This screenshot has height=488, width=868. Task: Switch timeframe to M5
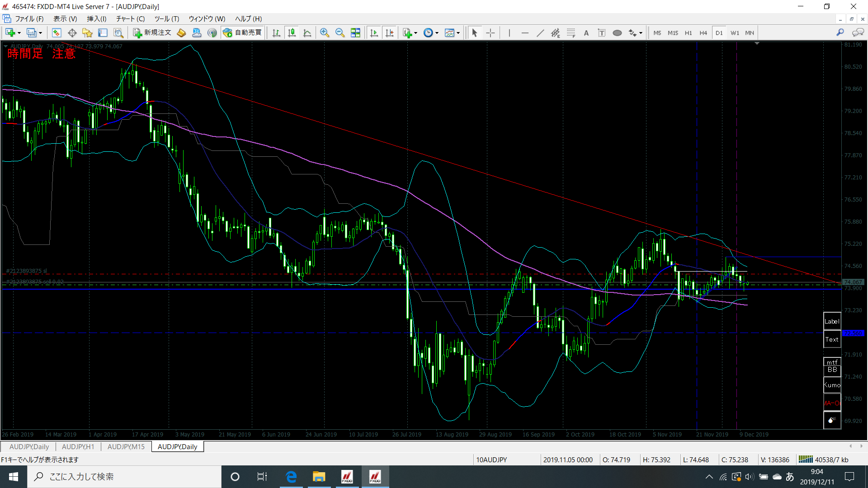pyautogui.click(x=657, y=33)
